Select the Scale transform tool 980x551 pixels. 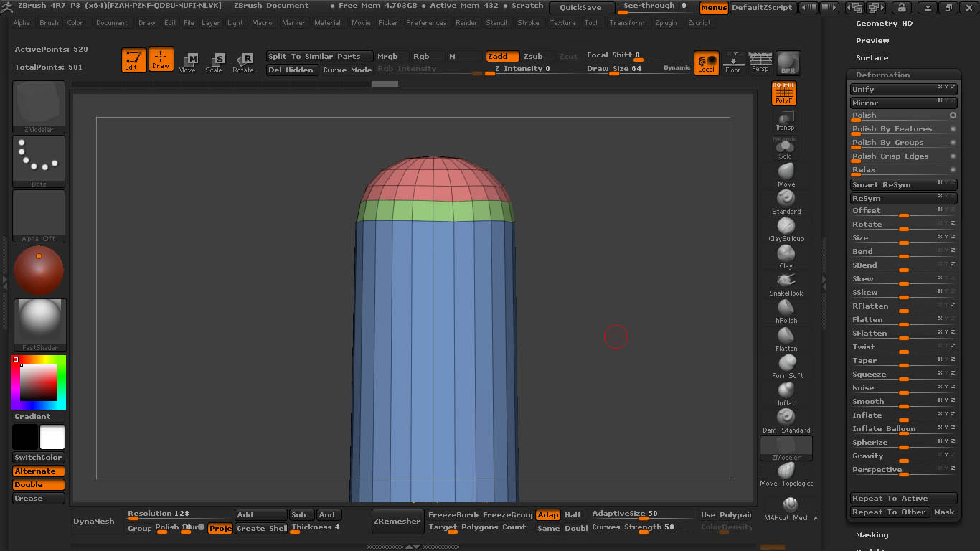pyautogui.click(x=214, y=62)
